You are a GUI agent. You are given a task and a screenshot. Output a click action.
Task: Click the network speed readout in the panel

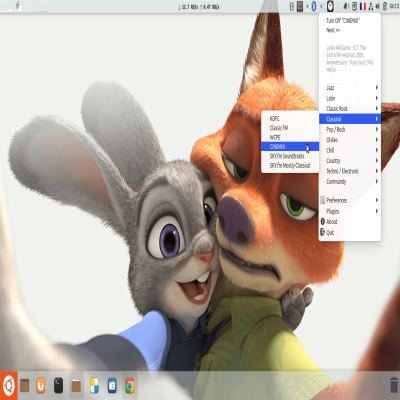[199, 7]
